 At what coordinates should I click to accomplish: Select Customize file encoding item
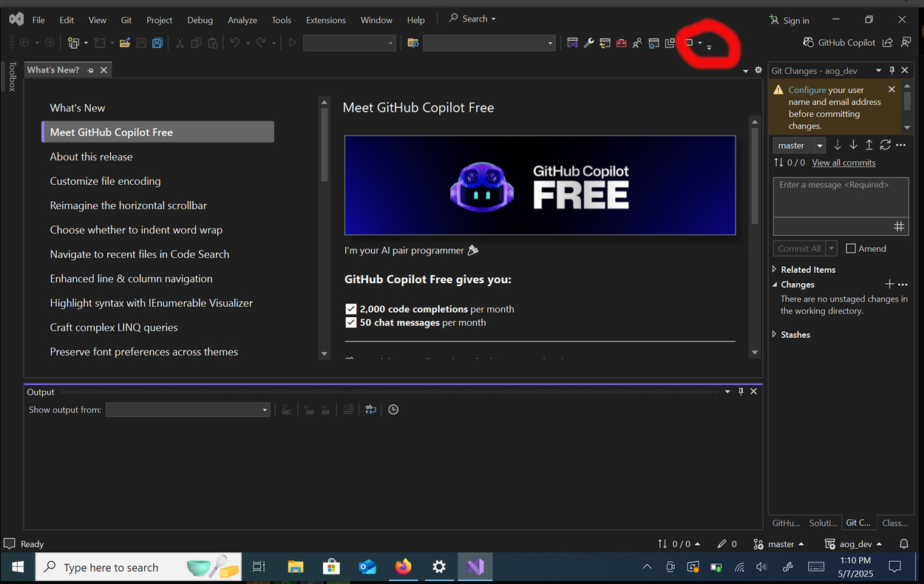pyautogui.click(x=105, y=181)
